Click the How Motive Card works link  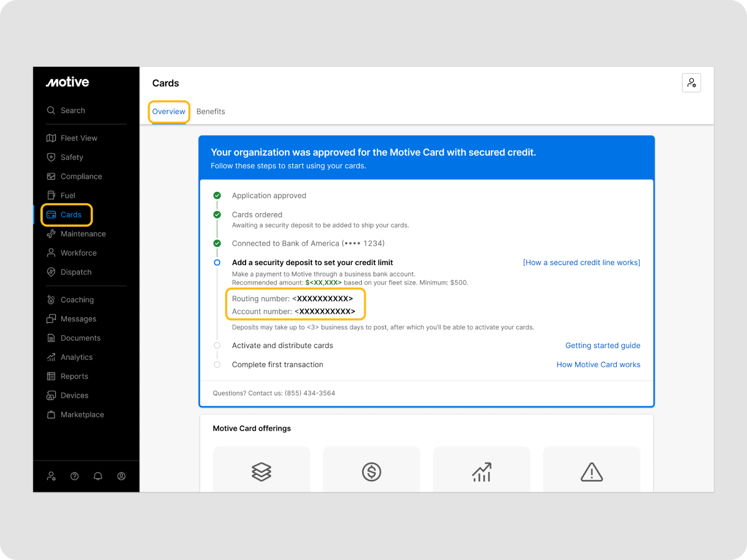598,364
